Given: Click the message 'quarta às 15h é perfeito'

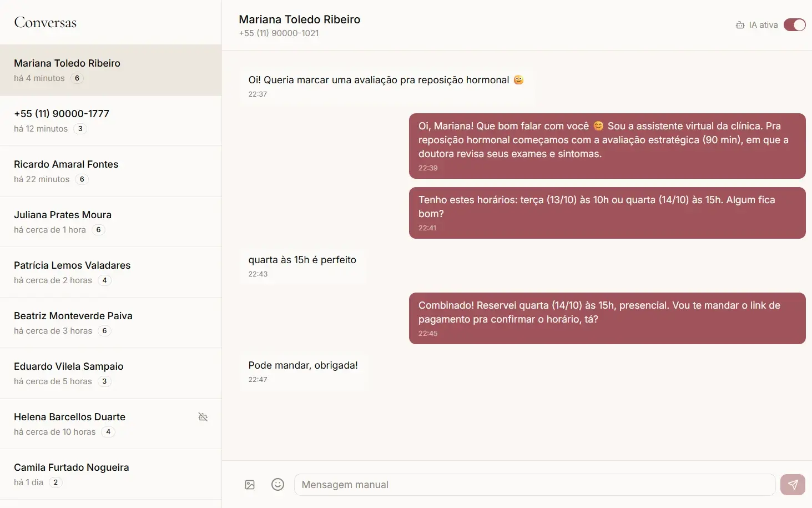Looking at the screenshot, I should click(x=302, y=266).
